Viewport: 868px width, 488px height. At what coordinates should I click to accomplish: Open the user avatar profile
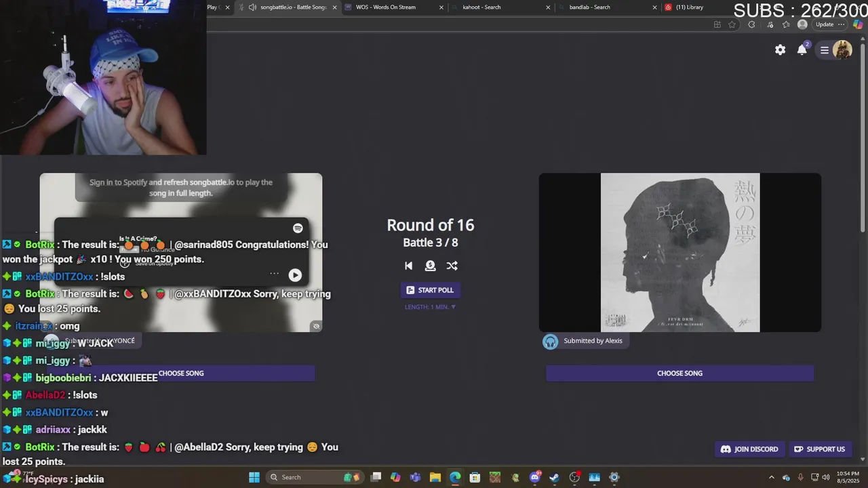pyautogui.click(x=842, y=50)
